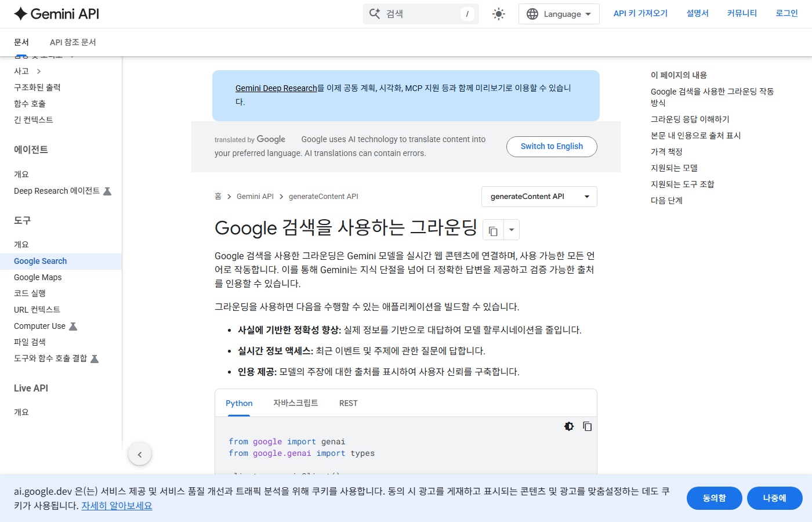Open 개요 under 에이전트 section
The width and height of the screenshot is (812, 522).
click(x=21, y=175)
